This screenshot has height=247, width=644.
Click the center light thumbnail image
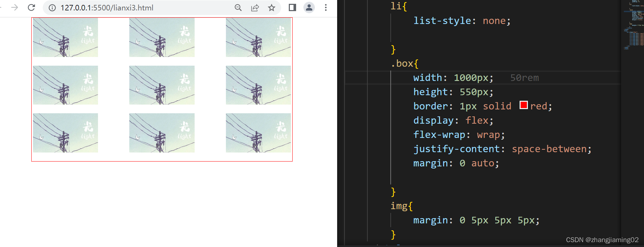coord(162,85)
